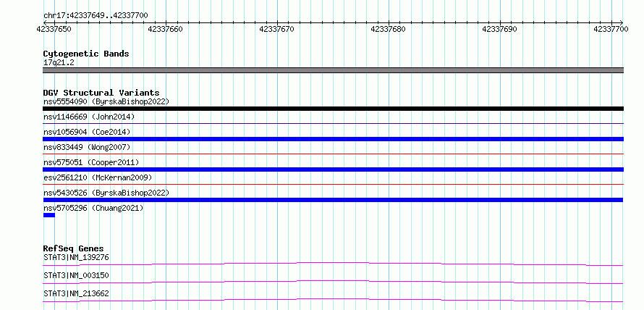Click the short blue nsv5705296 segment
The width and height of the screenshot is (644, 310).
(49, 215)
